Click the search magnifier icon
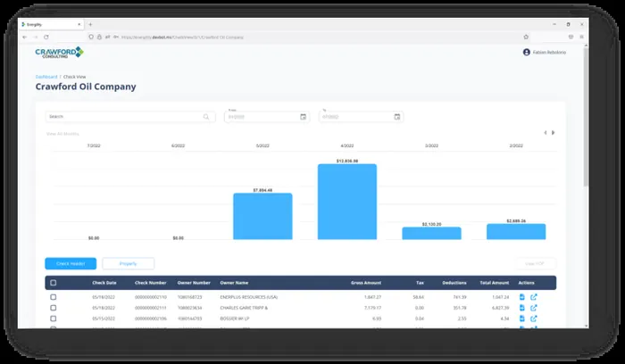Image resolution: width=625 pixels, height=364 pixels. (206, 117)
